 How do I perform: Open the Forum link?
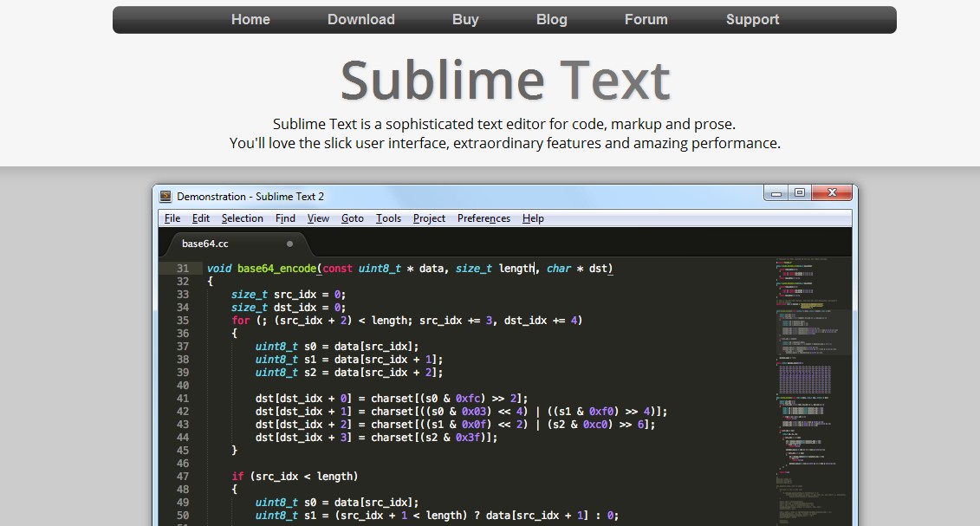click(x=646, y=20)
